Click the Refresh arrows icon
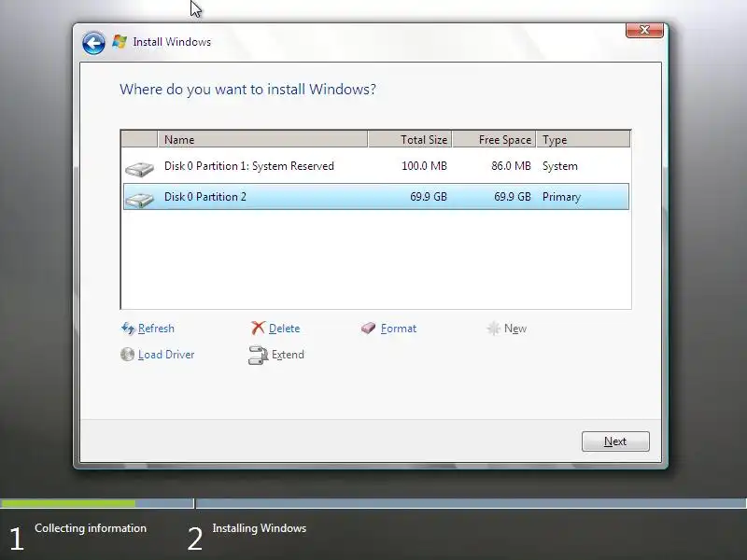Screen dimensions: 747x560 point(128,329)
